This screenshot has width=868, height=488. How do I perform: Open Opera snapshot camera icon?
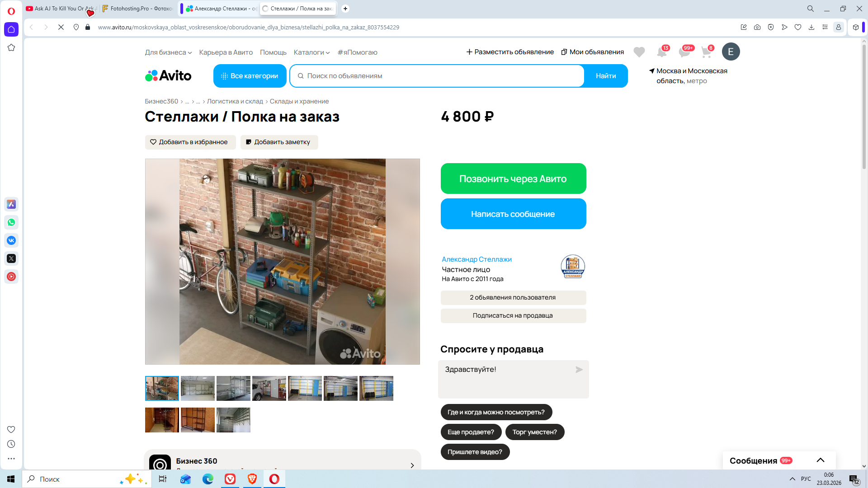(x=757, y=27)
